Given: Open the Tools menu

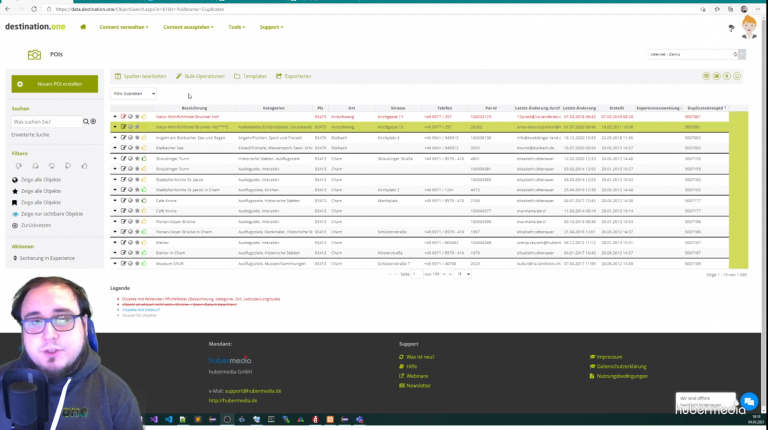Looking at the screenshot, I should (x=237, y=27).
